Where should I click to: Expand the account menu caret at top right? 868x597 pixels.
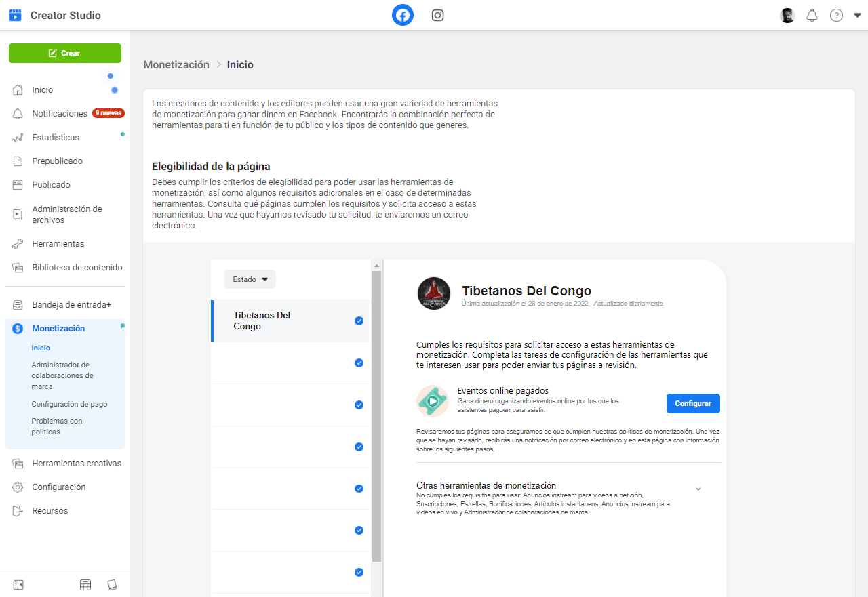(856, 15)
